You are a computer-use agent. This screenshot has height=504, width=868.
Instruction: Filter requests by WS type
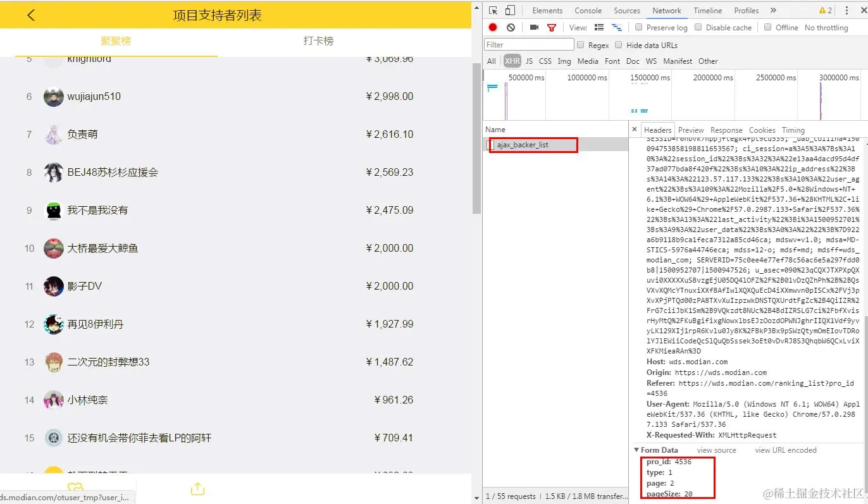coord(651,61)
